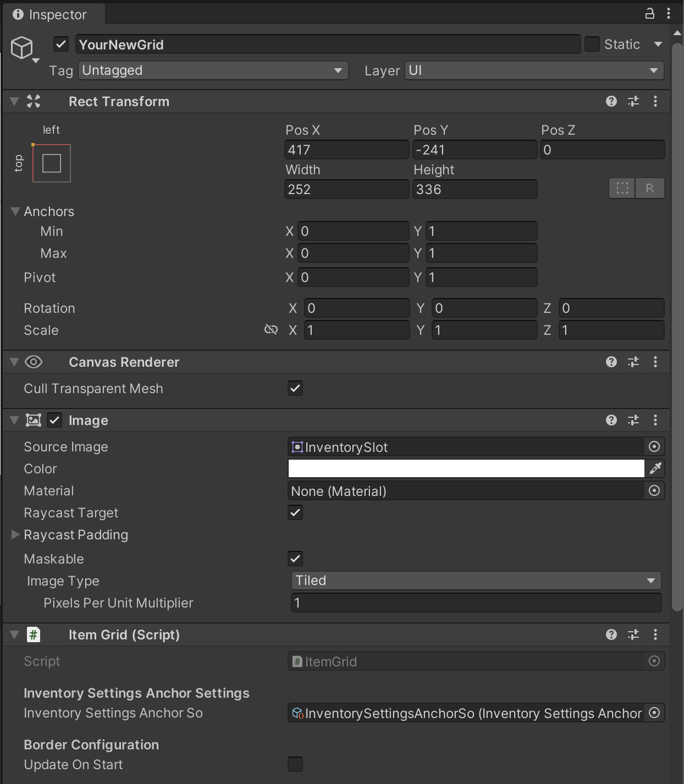Open presets for the Image component
684x784 pixels.
[x=633, y=420]
